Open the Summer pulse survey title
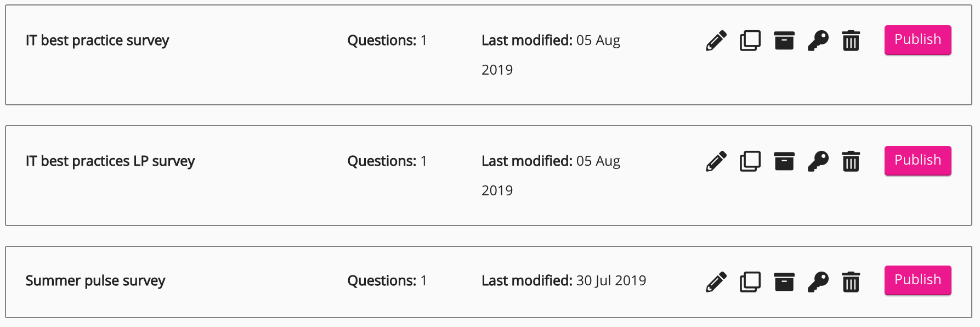 (x=95, y=281)
